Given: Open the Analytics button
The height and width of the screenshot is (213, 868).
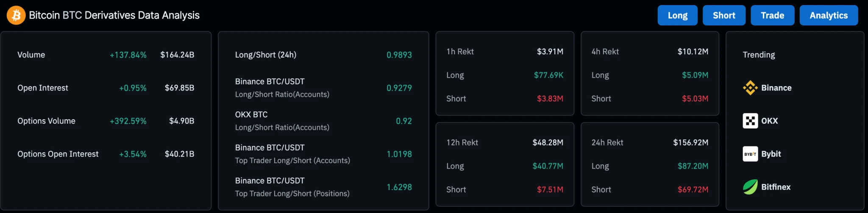Looking at the screenshot, I should click(x=829, y=15).
